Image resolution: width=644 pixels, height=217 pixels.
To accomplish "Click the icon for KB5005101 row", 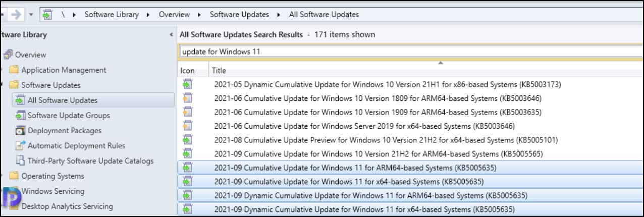I will coord(187,140).
